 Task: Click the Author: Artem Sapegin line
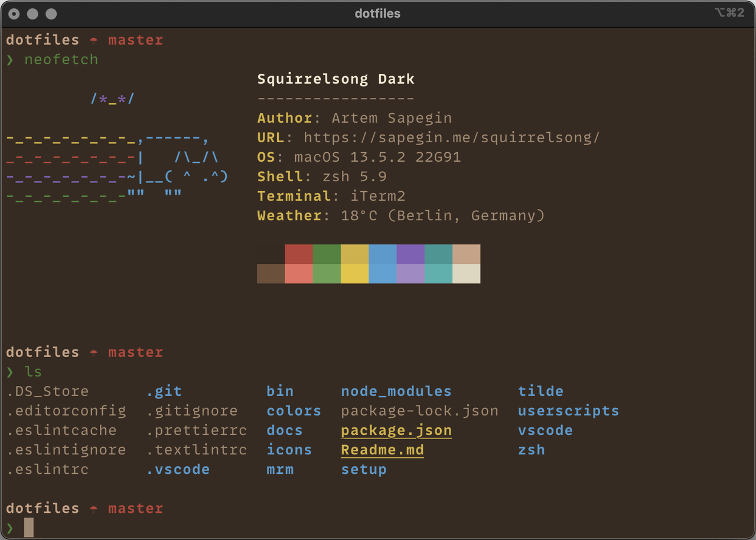coord(355,118)
